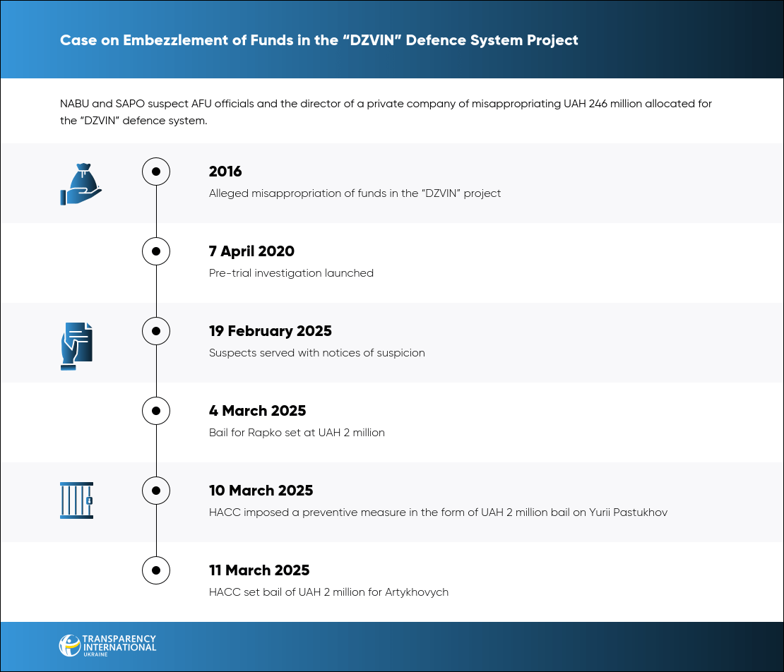Click "Alleged misappropriation of funds" description
Viewport: 784px width, 672px height.
(355, 193)
